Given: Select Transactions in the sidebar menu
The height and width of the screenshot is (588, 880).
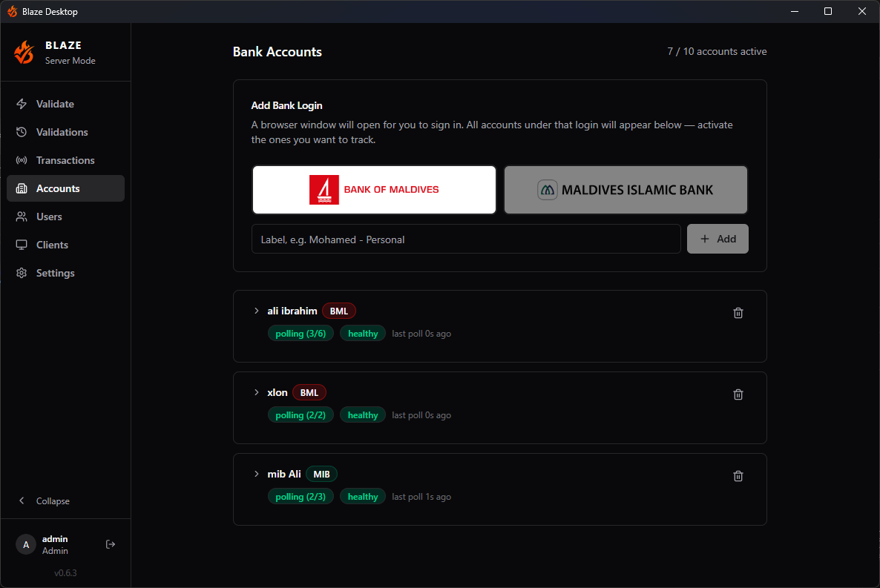Looking at the screenshot, I should pos(65,160).
